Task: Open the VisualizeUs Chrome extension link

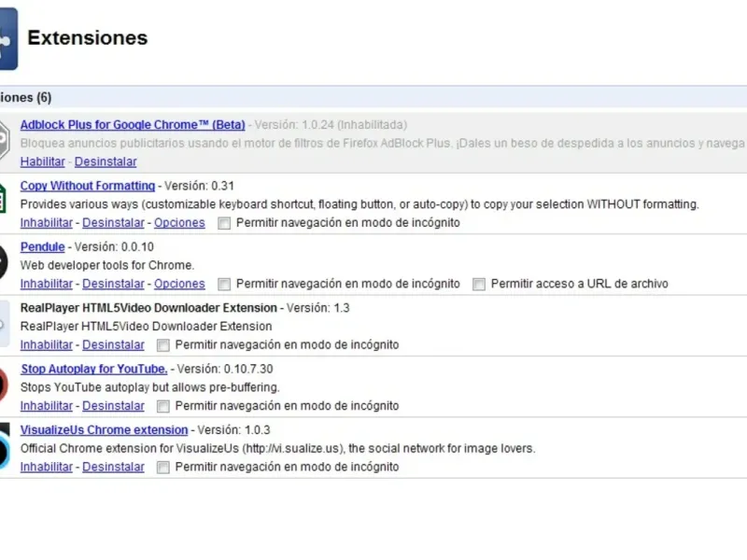Action: click(104, 429)
